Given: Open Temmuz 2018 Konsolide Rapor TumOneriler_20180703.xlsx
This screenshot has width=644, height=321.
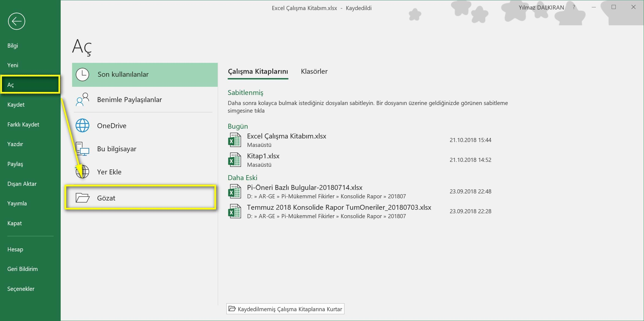Looking at the screenshot, I should click(359, 211).
